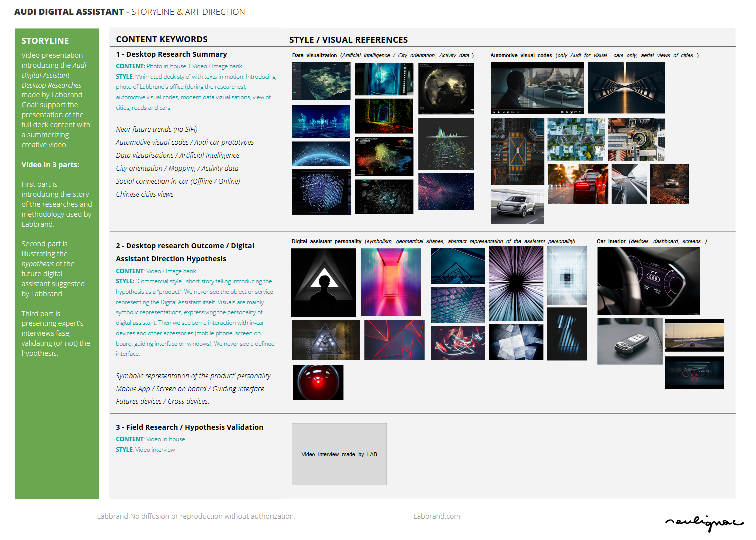Click the 'Automotive visual codes' section caption
Viewport: 756px width, 540px height.
595,55
